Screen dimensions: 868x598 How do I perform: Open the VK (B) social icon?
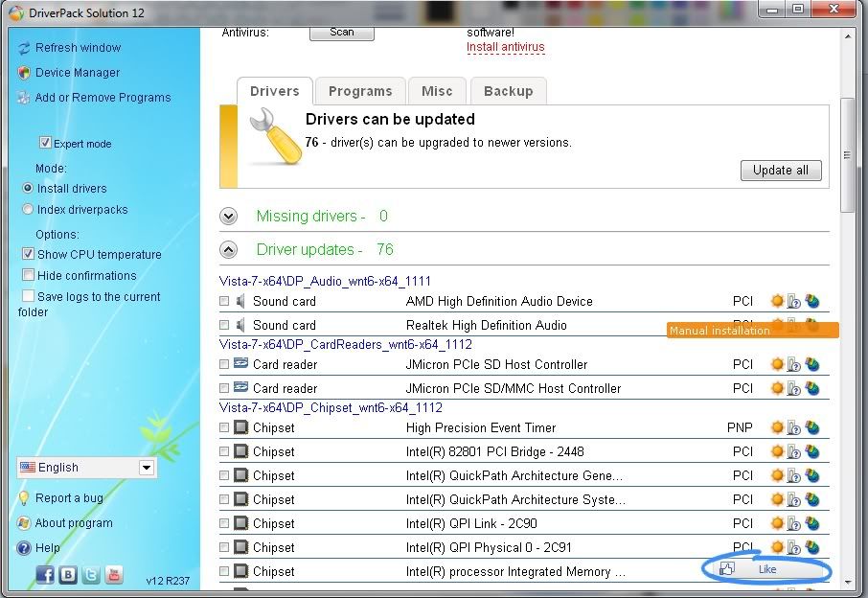[x=68, y=575]
